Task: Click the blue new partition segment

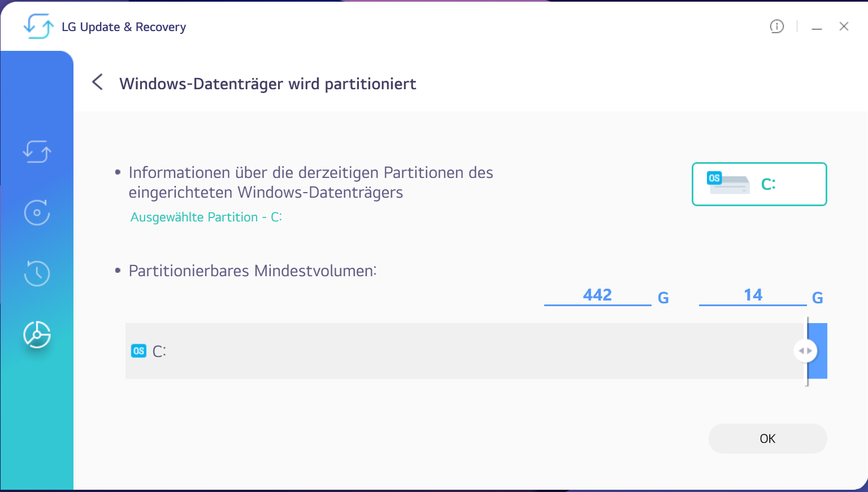Action: coord(818,351)
